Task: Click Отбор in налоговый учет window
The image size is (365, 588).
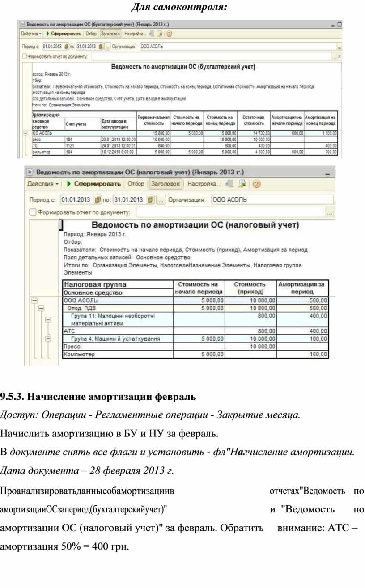Action: click(136, 184)
